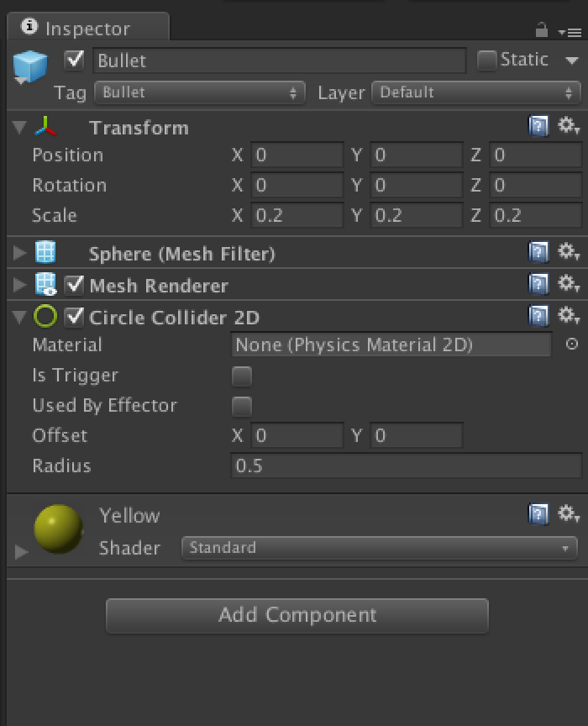Toggle the Static checkbox

(486, 60)
